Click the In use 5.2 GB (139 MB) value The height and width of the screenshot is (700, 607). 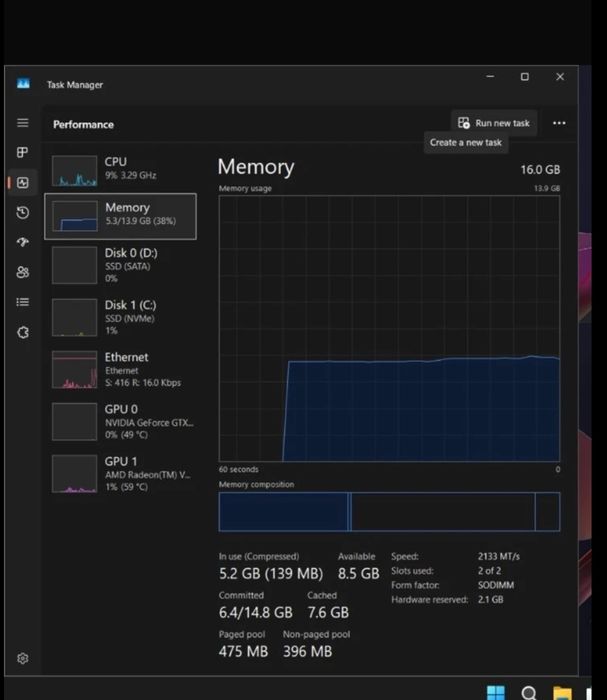[x=270, y=573]
